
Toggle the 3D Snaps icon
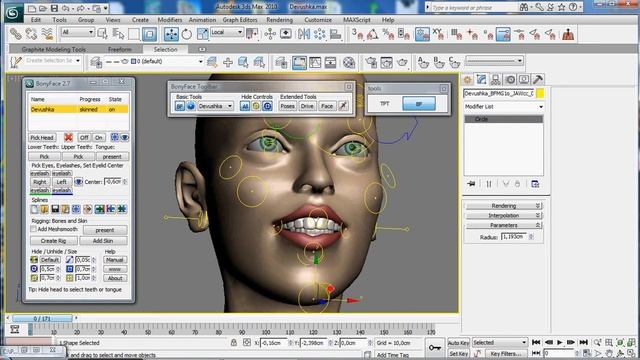[357, 34]
